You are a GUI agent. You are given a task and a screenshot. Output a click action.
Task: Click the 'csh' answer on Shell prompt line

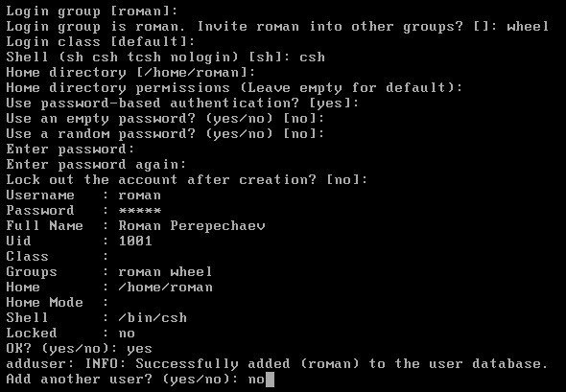click(312, 57)
